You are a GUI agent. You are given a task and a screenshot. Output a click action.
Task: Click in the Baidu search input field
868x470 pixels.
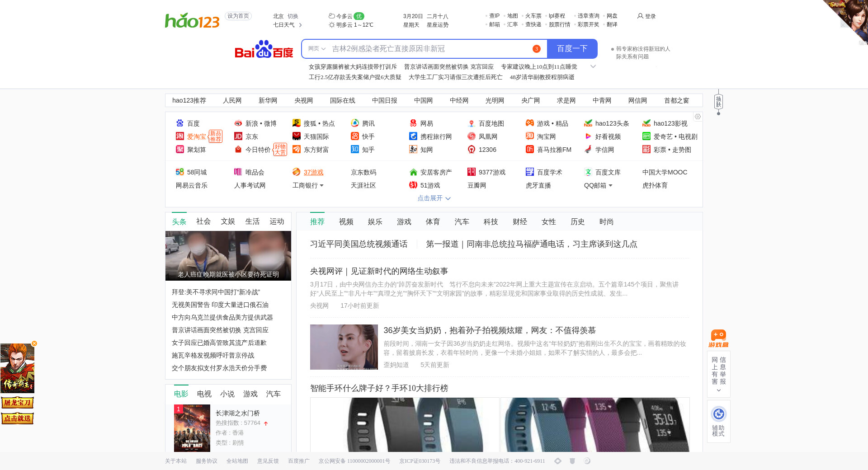[x=429, y=49]
